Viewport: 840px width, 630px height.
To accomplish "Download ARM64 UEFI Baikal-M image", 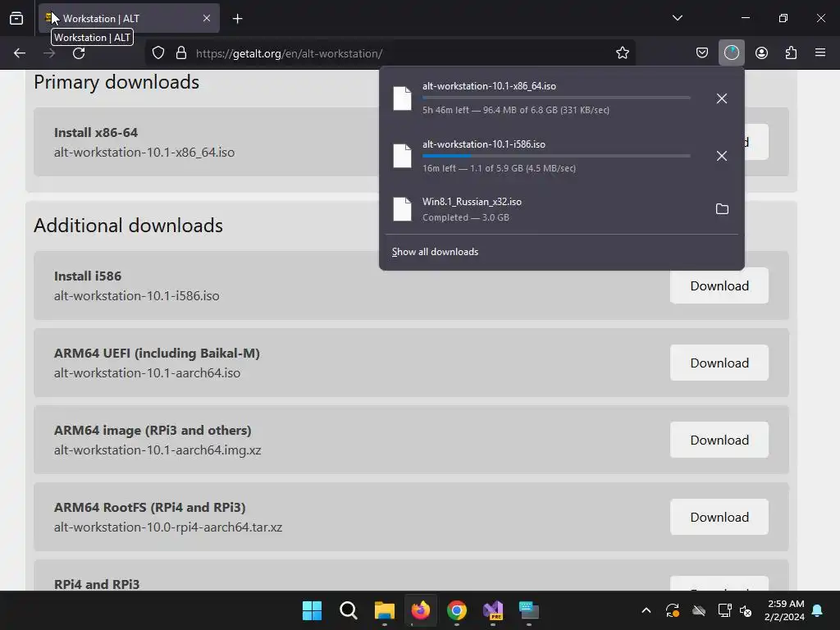I will (x=719, y=363).
